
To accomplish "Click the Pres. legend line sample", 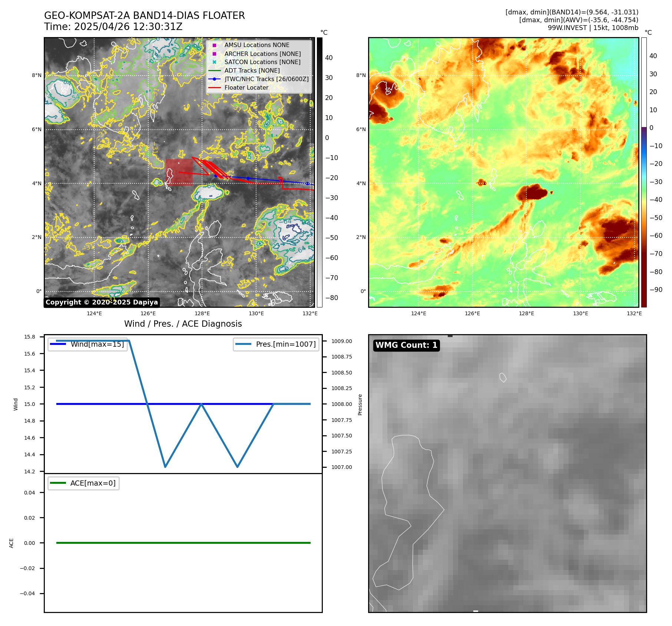I will click(244, 344).
